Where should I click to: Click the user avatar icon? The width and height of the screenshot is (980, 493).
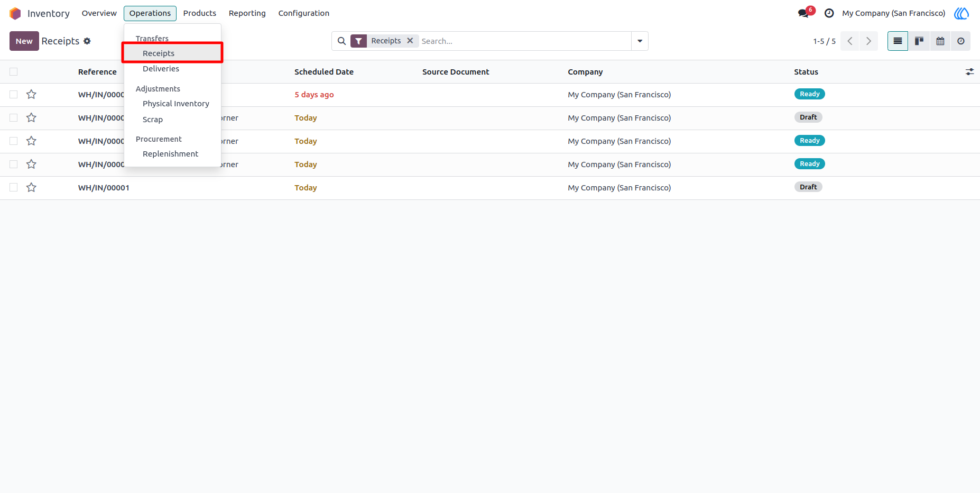(961, 13)
